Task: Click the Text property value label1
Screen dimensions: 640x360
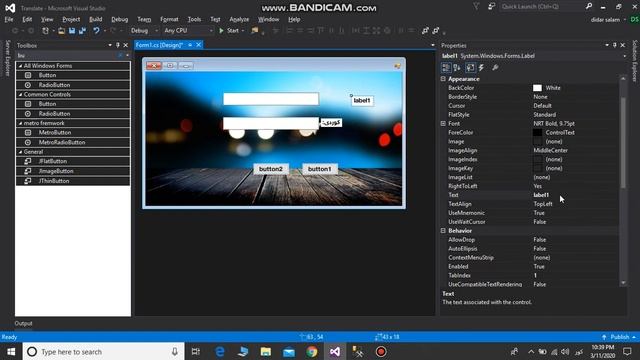Action: click(541, 195)
